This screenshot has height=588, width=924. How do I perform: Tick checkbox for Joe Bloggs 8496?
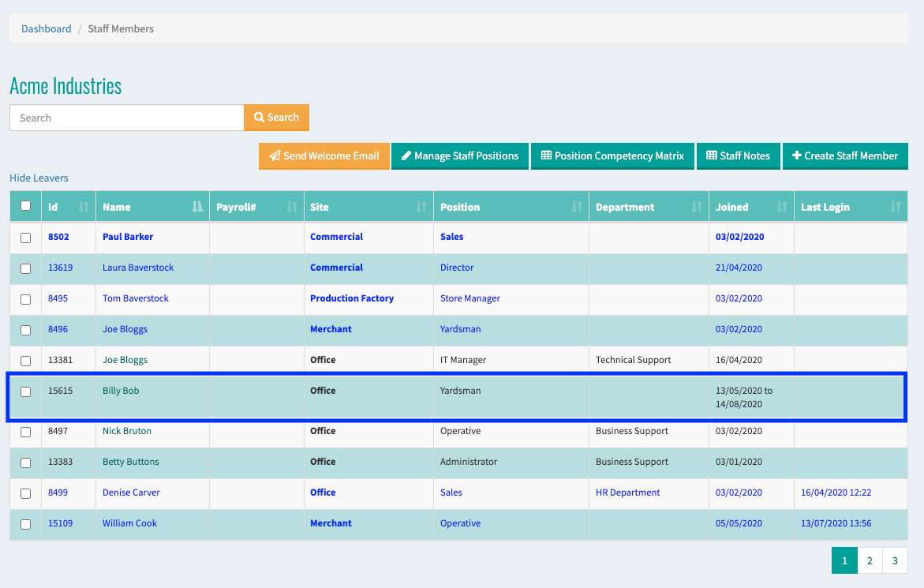coord(25,330)
